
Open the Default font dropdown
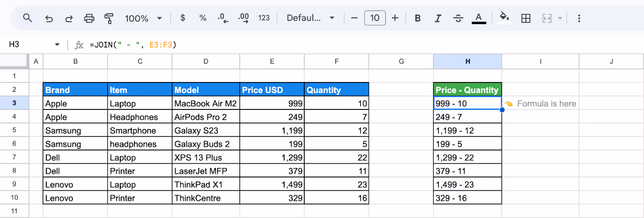(310, 18)
